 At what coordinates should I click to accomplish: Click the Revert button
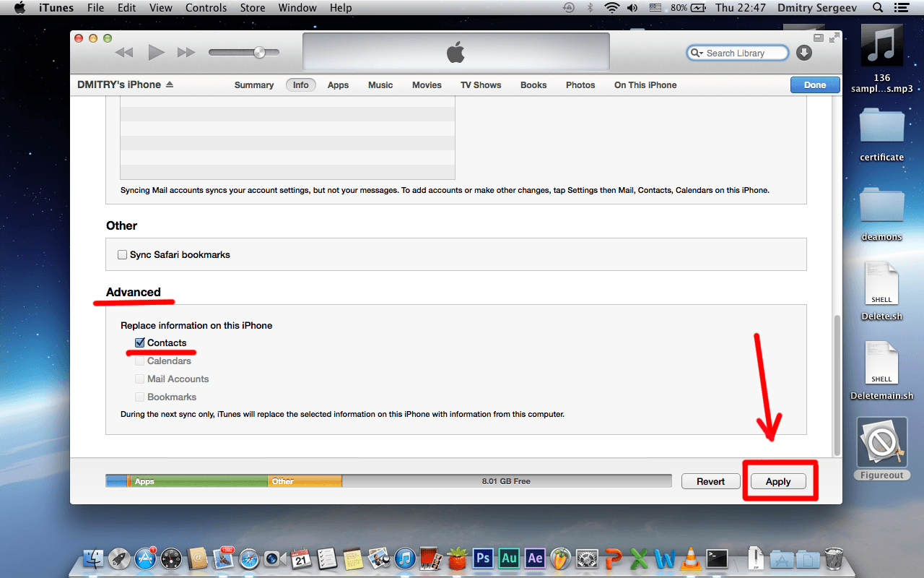[710, 482]
